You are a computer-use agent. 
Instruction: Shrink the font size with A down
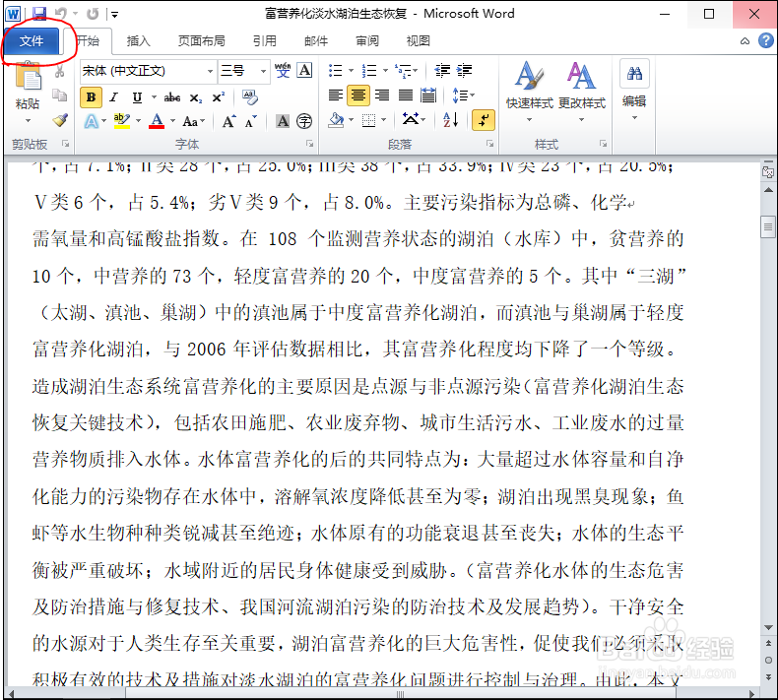pos(251,121)
